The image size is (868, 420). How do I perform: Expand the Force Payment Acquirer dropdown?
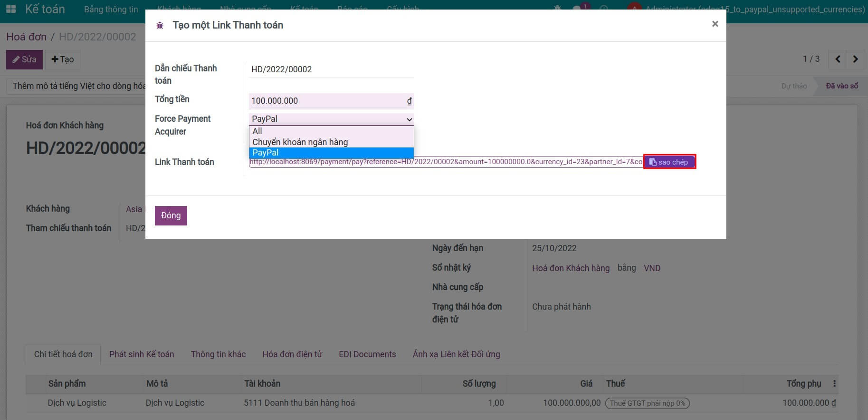click(331, 119)
